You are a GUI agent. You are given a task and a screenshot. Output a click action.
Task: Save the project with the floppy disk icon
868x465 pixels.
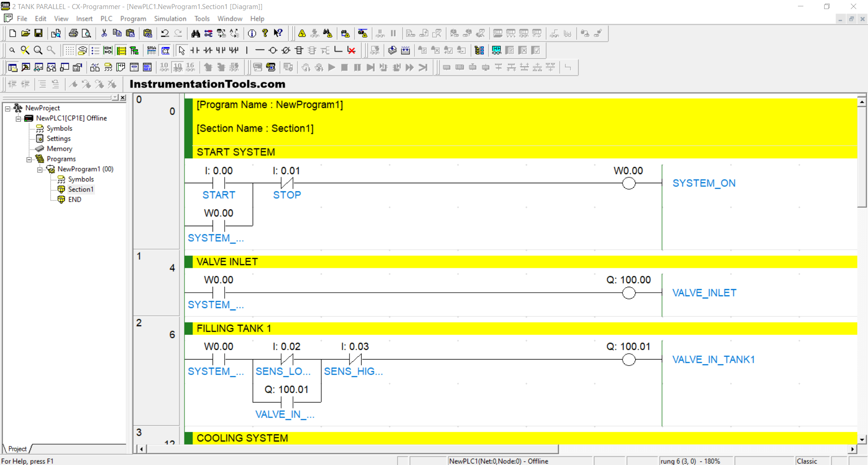click(39, 33)
